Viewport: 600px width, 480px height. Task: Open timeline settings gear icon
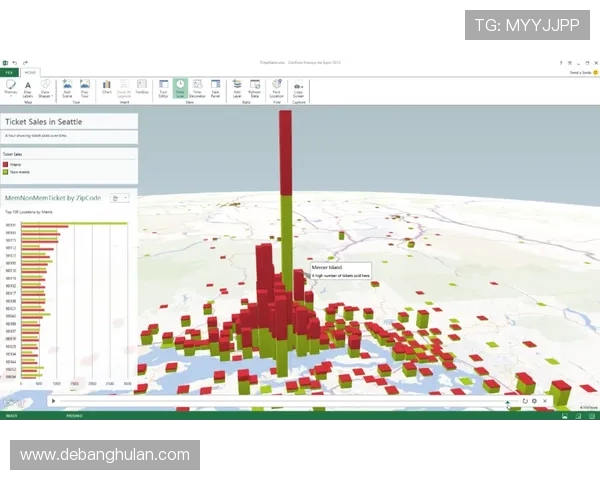535,401
